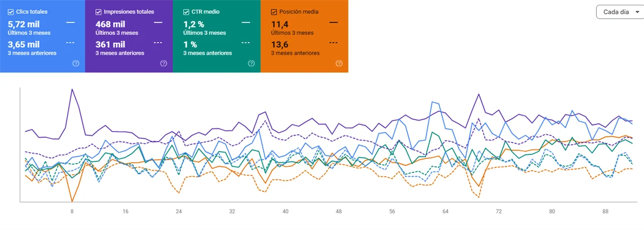This screenshot has width=644, height=230.
Task: Select the 1 % previous CTR value
Action: [190, 44]
